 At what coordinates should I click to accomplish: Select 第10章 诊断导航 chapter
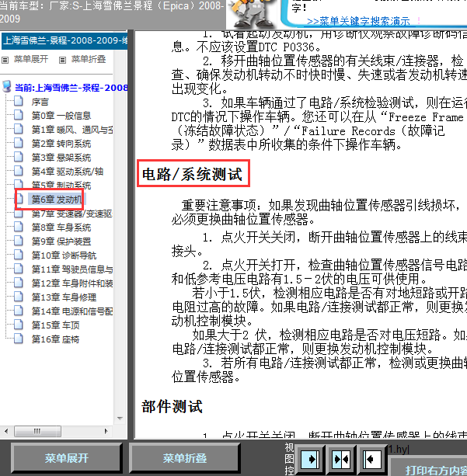click(x=64, y=255)
